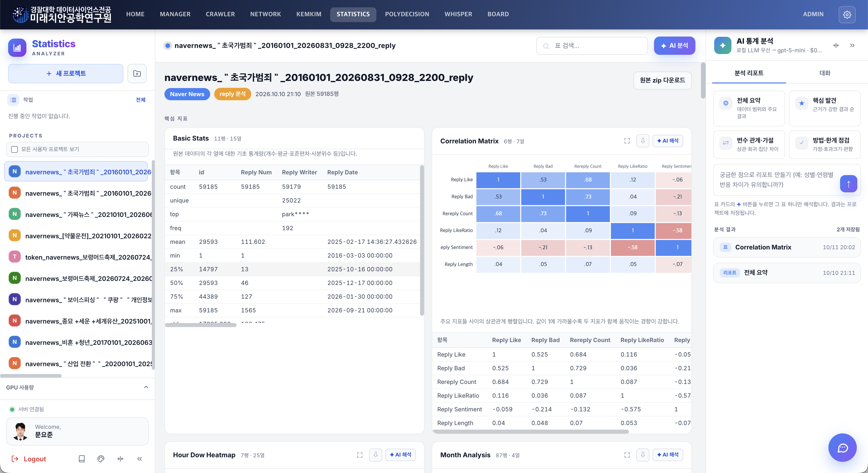Open the CRAWLER menu item
Viewport: 868px width, 473px height.
click(220, 14)
